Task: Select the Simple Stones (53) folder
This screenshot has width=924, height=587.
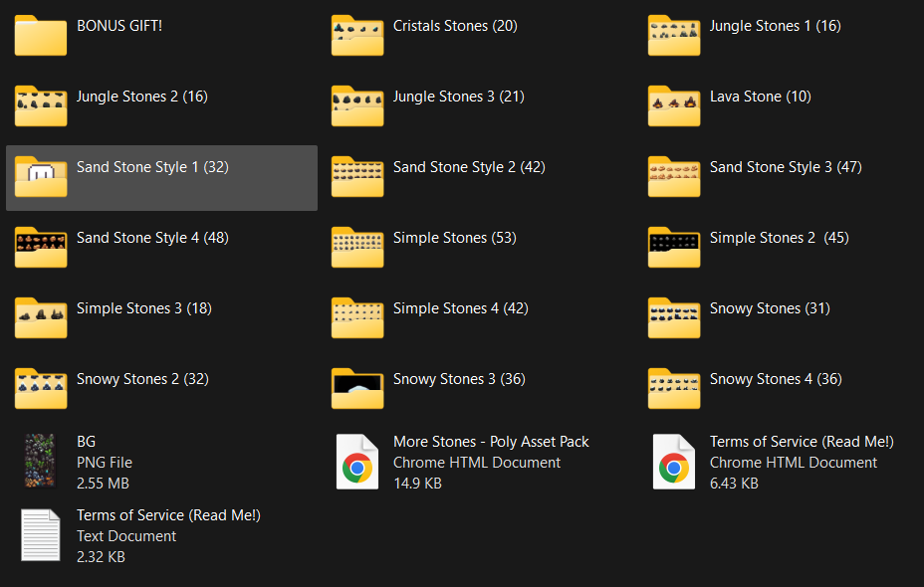Action: click(424, 248)
